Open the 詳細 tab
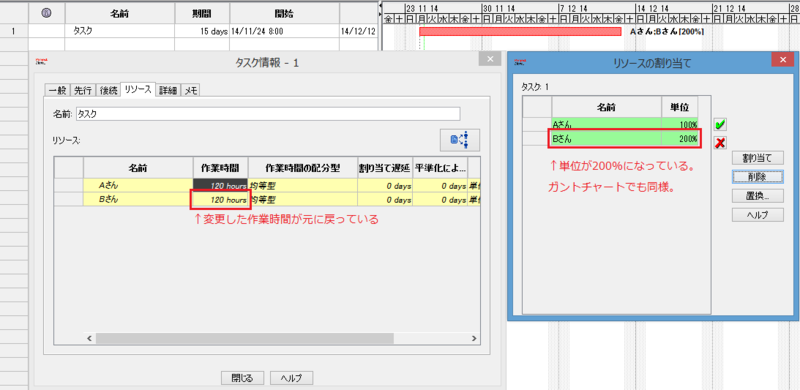This screenshot has height=390, width=800. pos(168,90)
